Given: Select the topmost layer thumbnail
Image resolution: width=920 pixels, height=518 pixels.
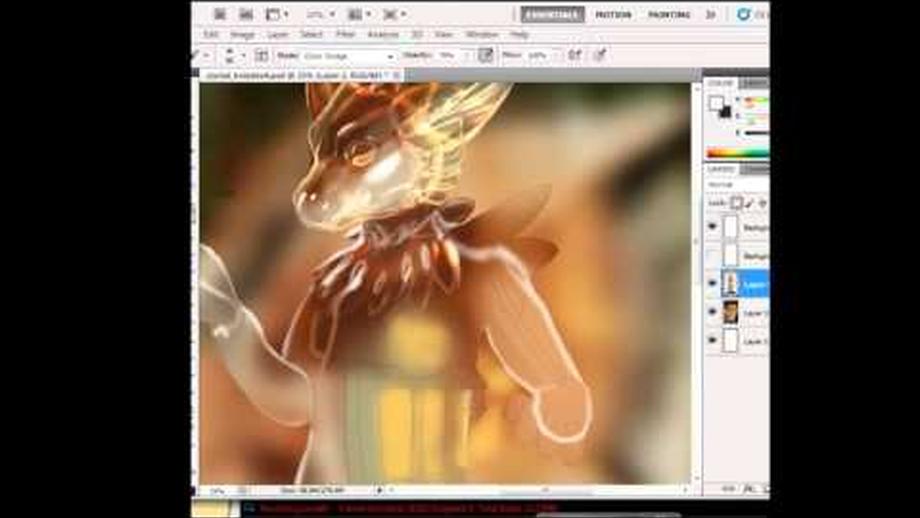Looking at the screenshot, I should [730, 226].
